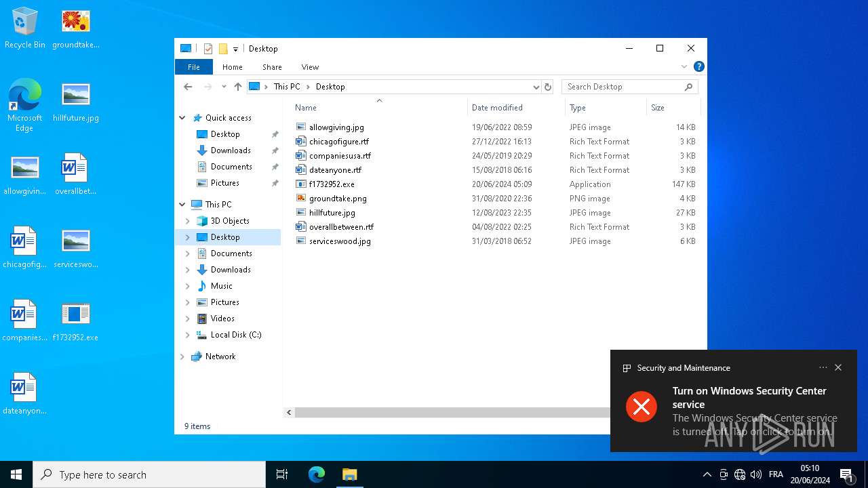This screenshot has height=488, width=868.
Task: Select the groundtake image icon on desktop
Action: 75,28
